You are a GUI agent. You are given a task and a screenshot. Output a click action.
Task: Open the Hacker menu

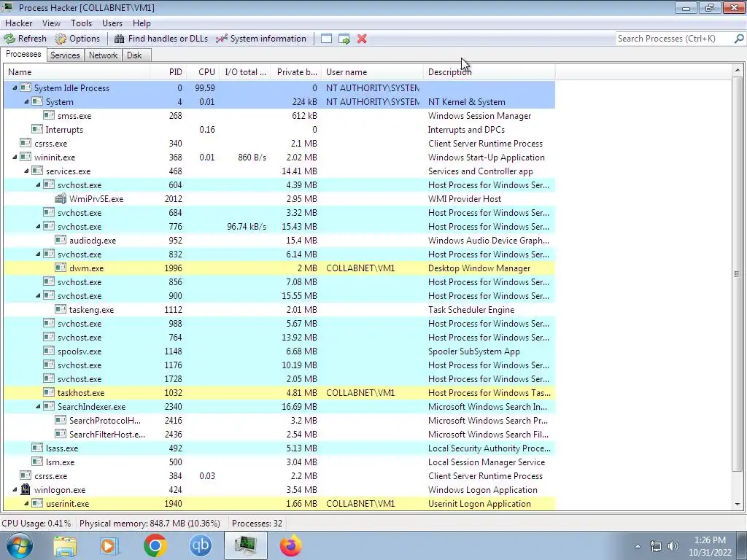point(18,23)
